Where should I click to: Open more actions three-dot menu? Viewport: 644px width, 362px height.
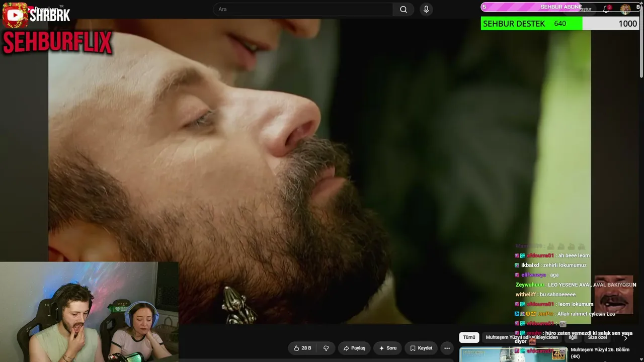click(x=447, y=348)
